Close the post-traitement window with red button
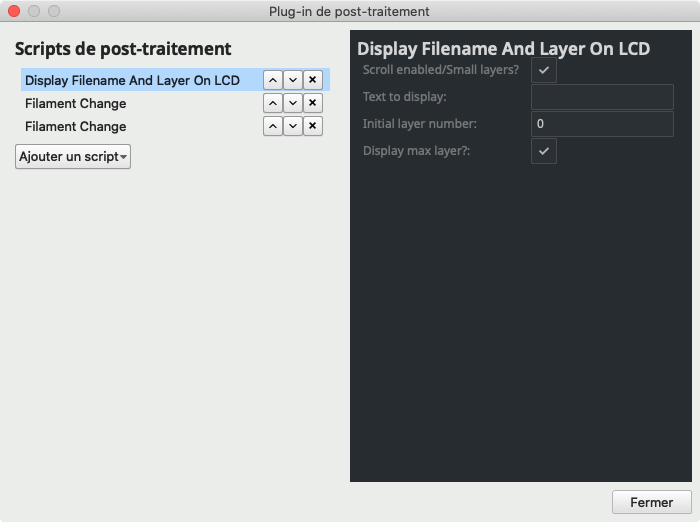The height and width of the screenshot is (522, 700). [14, 11]
